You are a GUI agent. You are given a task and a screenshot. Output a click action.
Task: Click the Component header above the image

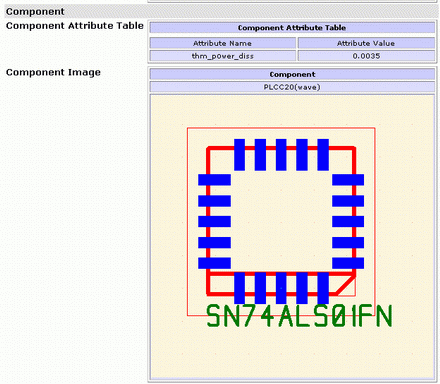pos(292,74)
